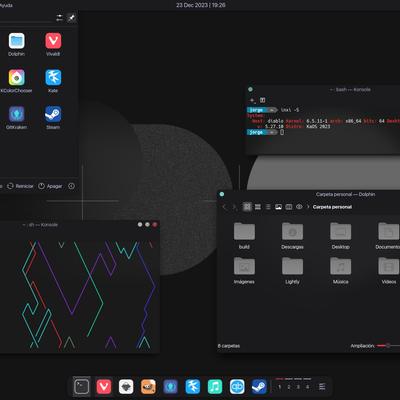Open a new tab in bash Konsole
The height and width of the screenshot is (400, 400).
tap(252, 100)
